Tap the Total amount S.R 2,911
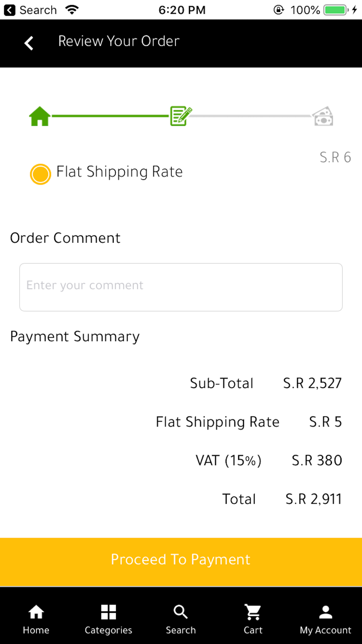The width and height of the screenshot is (362, 644). pyautogui.click(x=313, y=499)
